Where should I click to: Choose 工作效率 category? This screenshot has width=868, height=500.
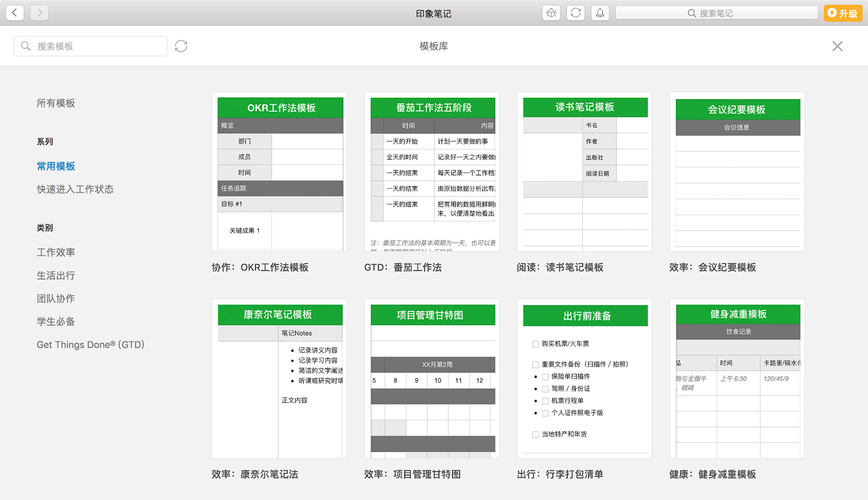[56, 252]
